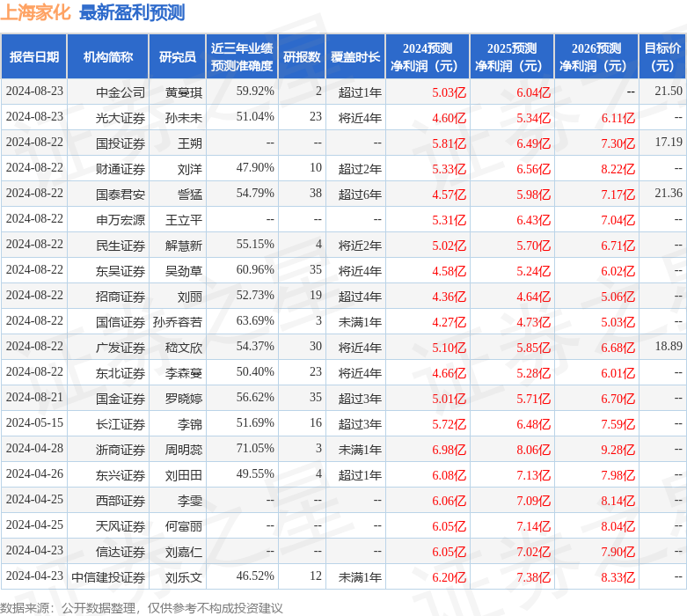687x616 pixels.
Task: Click 2025 forecast 4.64亿
Action: pos(533,297)
